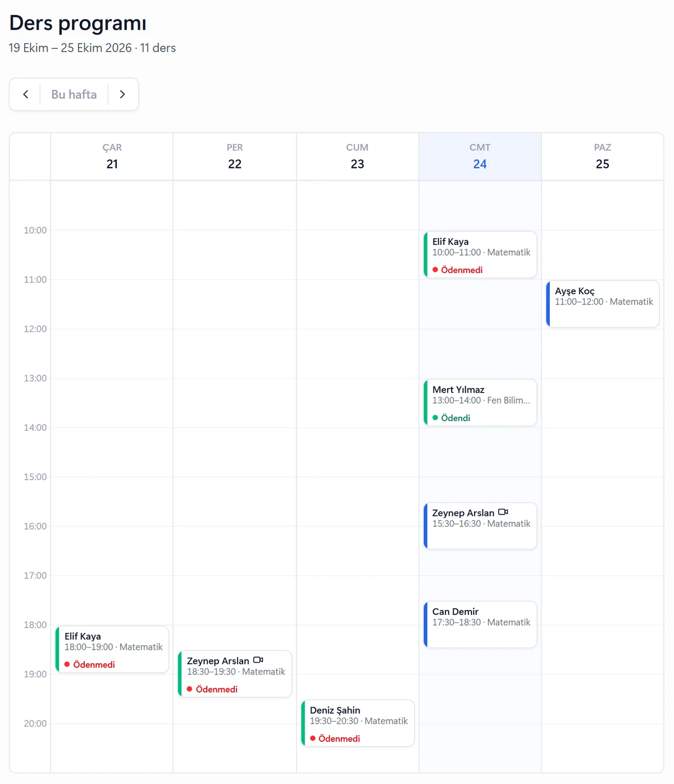Open Can Demir 17:30–18:30 lesson card
674x784 pixels.
(x=480, y=625)
